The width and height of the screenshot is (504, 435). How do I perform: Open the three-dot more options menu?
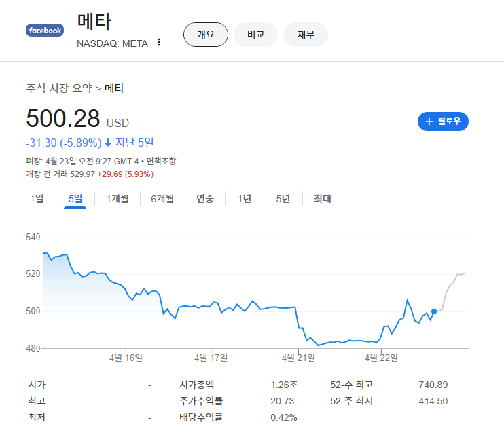(x=159, y=42)
